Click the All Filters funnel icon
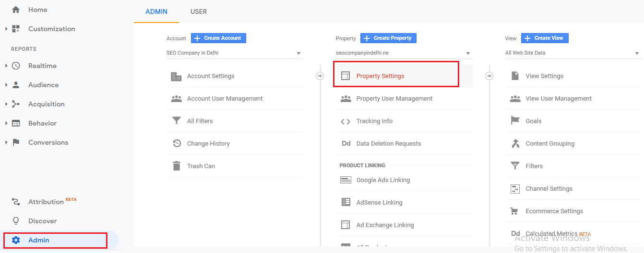Image resolution: width=644 pixels, height=253 pixels. (176, 121)
